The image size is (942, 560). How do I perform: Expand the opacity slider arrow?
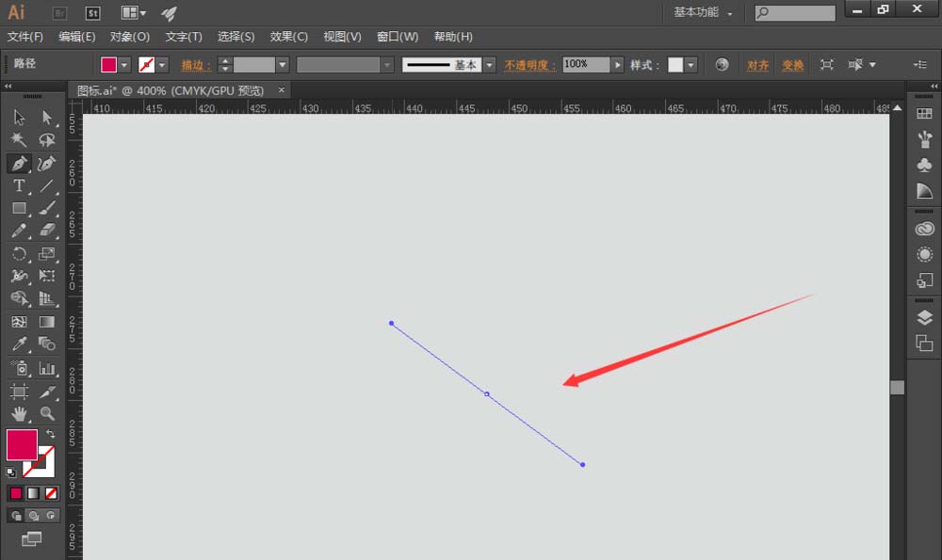point(617,65)
